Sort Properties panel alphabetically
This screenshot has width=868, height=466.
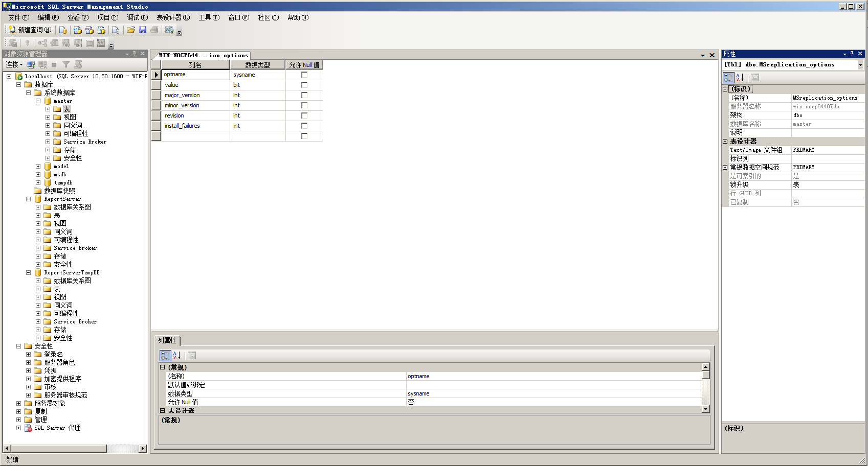pos(740,78)
